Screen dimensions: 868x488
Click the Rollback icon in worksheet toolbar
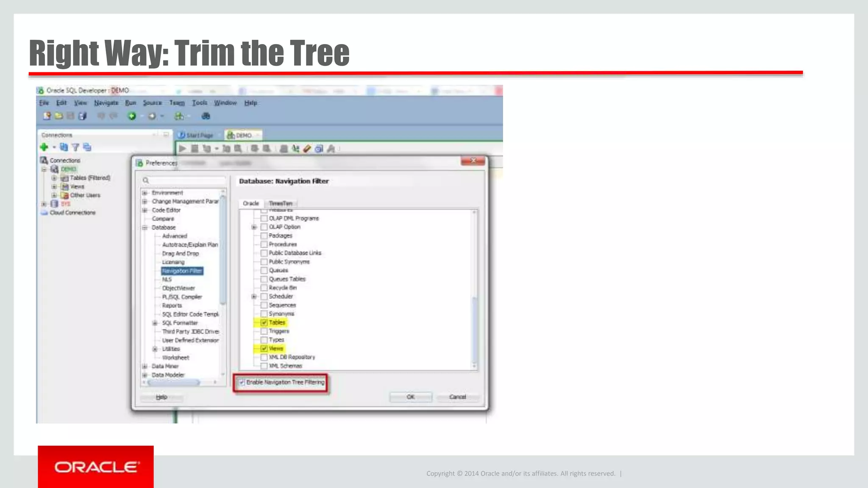point(266,149)
